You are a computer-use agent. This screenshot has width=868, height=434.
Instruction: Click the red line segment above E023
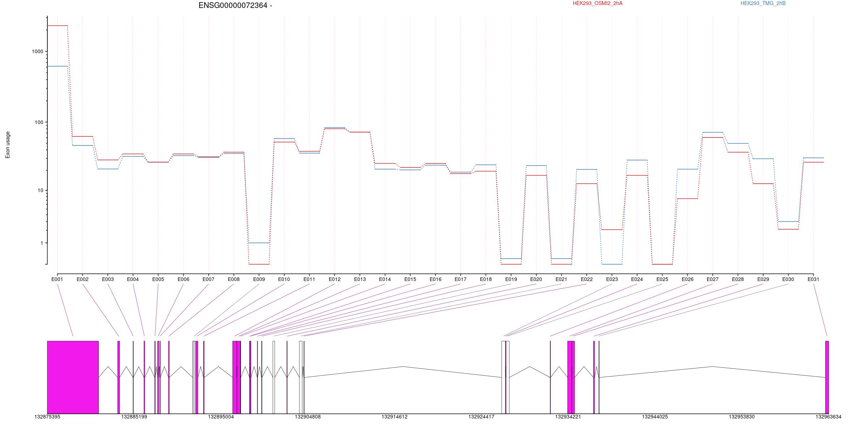click(612, 230)
